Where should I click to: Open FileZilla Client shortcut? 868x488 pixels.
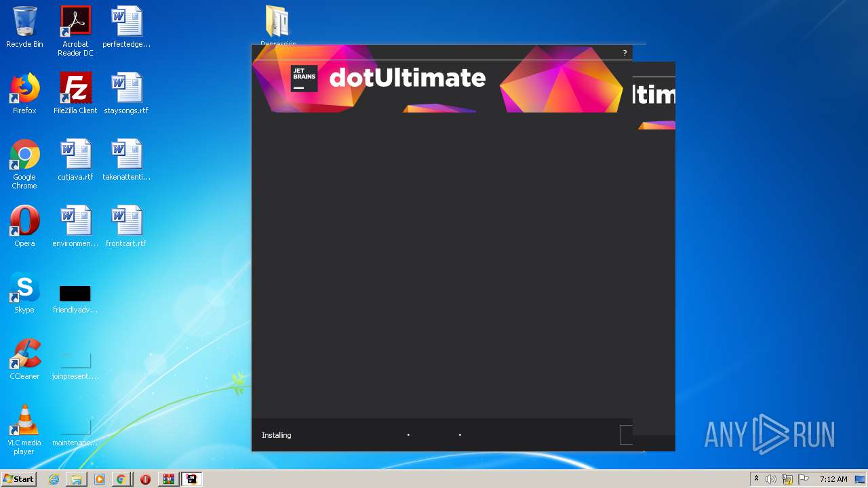coord(75,94)
